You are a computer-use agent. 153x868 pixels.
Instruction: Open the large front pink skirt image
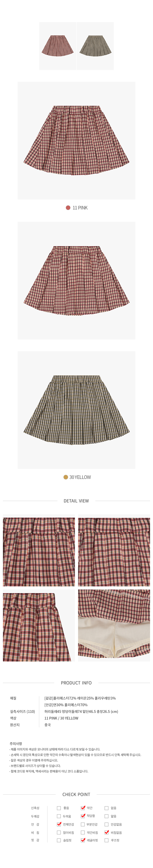click(76, 140)
